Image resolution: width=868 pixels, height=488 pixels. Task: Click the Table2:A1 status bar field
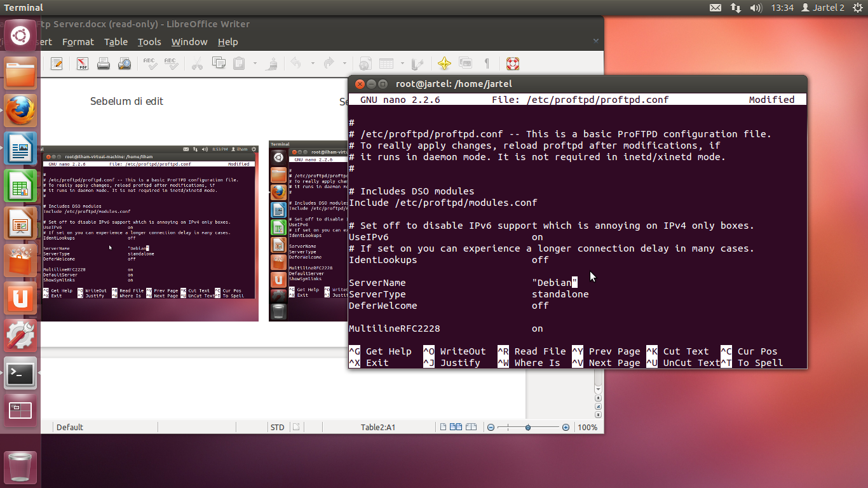(x=378, y=427)
